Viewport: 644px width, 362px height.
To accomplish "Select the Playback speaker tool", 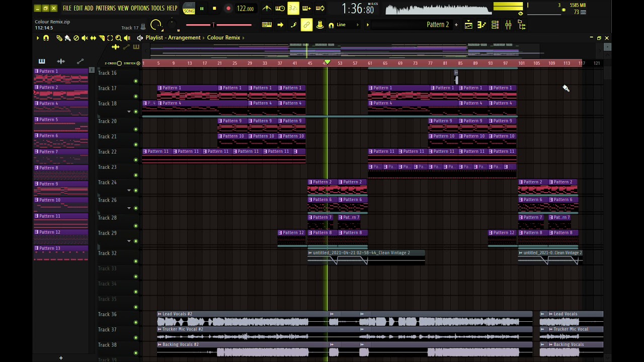I will coord(127,38).
